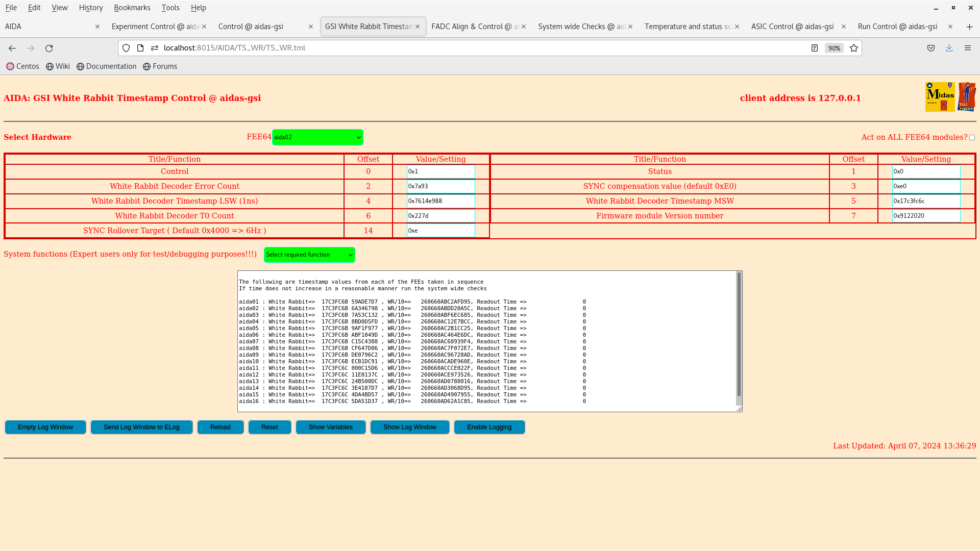Open the FEE64 aida02 dropdown
Screen dimensions: 980x551
[317, 137]
